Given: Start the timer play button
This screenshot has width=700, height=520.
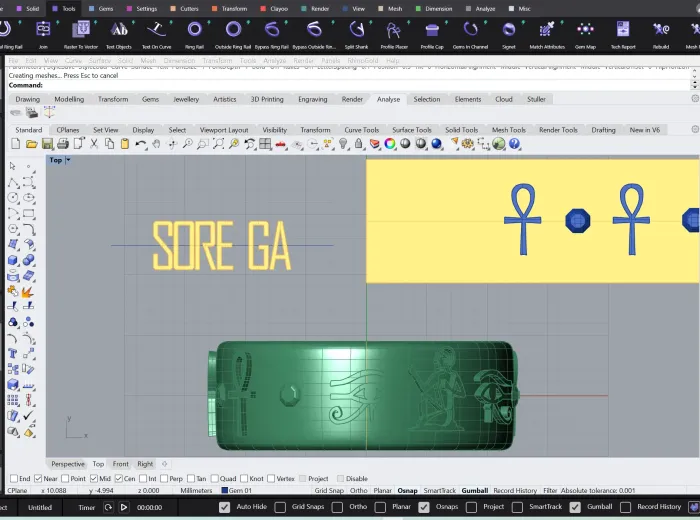Looking at the screenshot, I should (x=124, y=507).
